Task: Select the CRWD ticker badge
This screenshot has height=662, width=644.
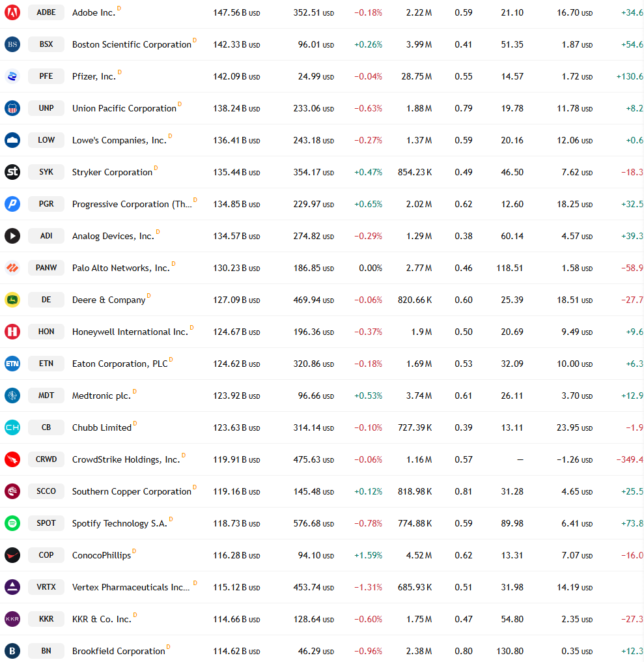Action: tap(46, 459)
